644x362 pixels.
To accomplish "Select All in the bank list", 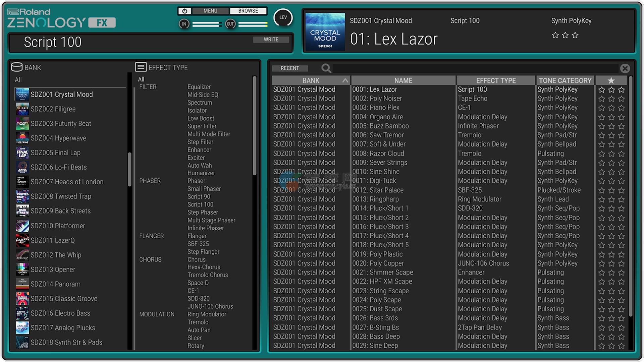I will pos(18,80).
